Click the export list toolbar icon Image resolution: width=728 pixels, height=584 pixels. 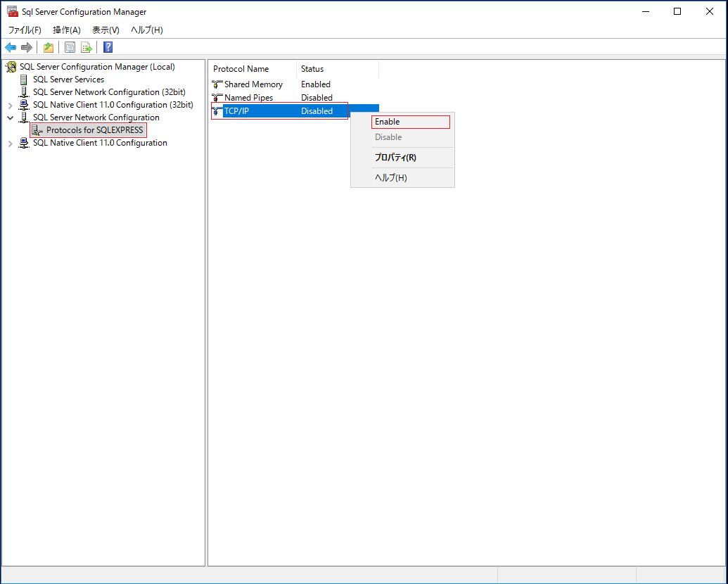(87, 47)
